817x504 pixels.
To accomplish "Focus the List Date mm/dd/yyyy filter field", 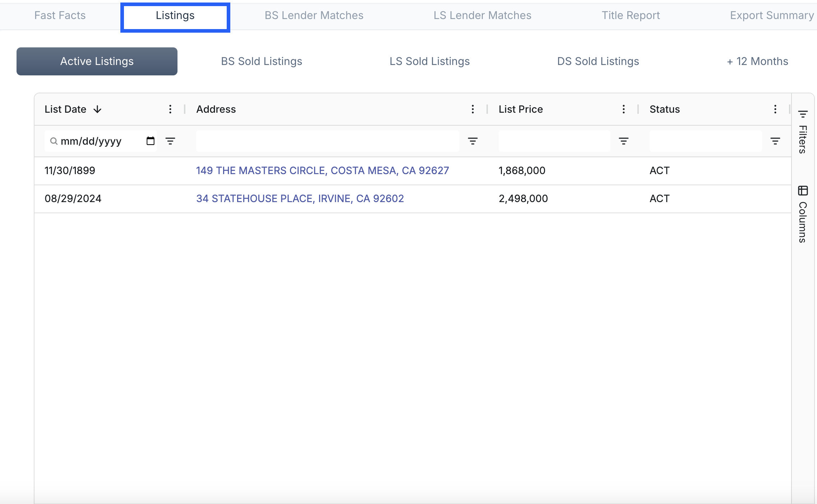I will click(101, 141).
